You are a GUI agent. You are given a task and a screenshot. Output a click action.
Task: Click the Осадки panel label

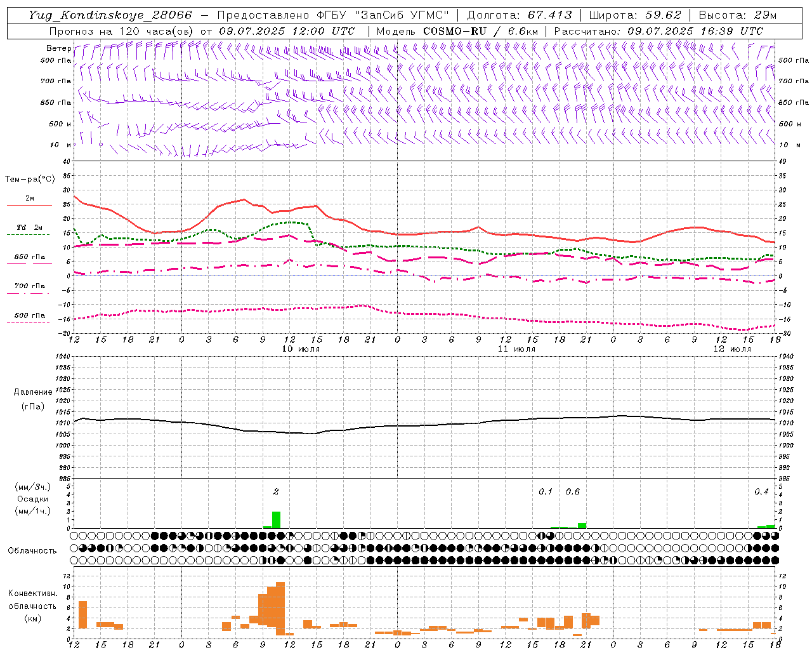click(x=32, y=499)
